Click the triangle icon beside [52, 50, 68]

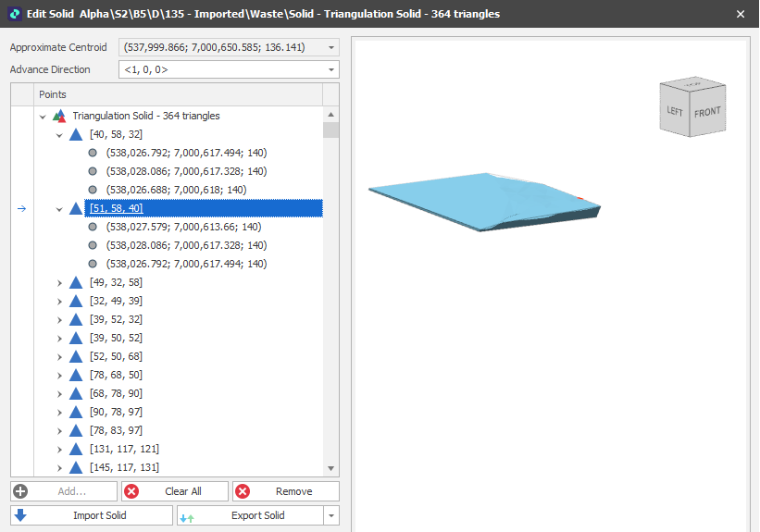76,356
